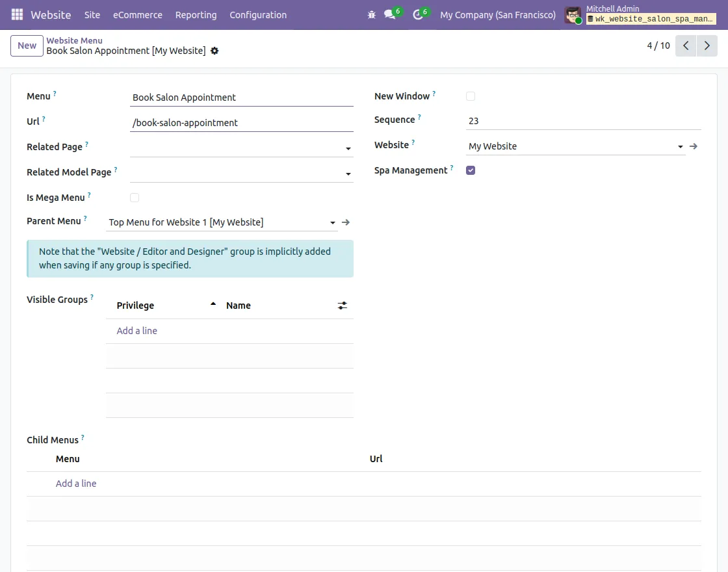This screenshot has width=728, height=572.
Task: Open Visible Groups column settings icon
Action: click(342, 305)
